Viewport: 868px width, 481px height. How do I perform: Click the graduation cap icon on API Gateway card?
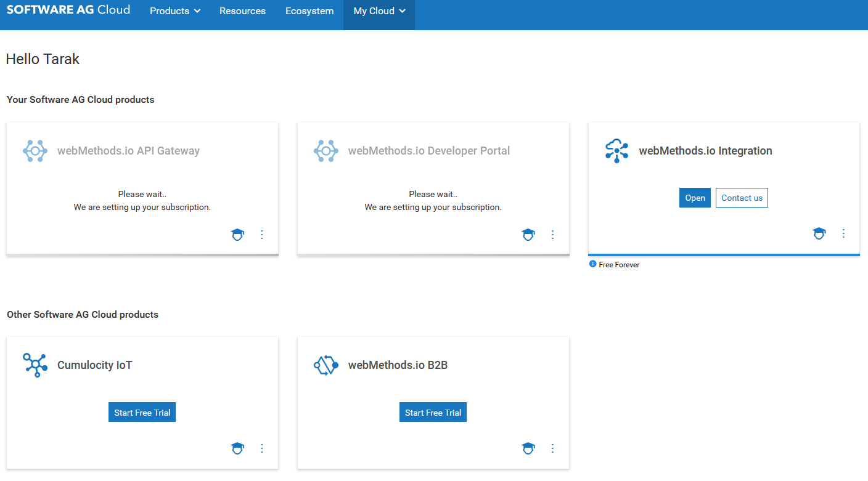237,235
